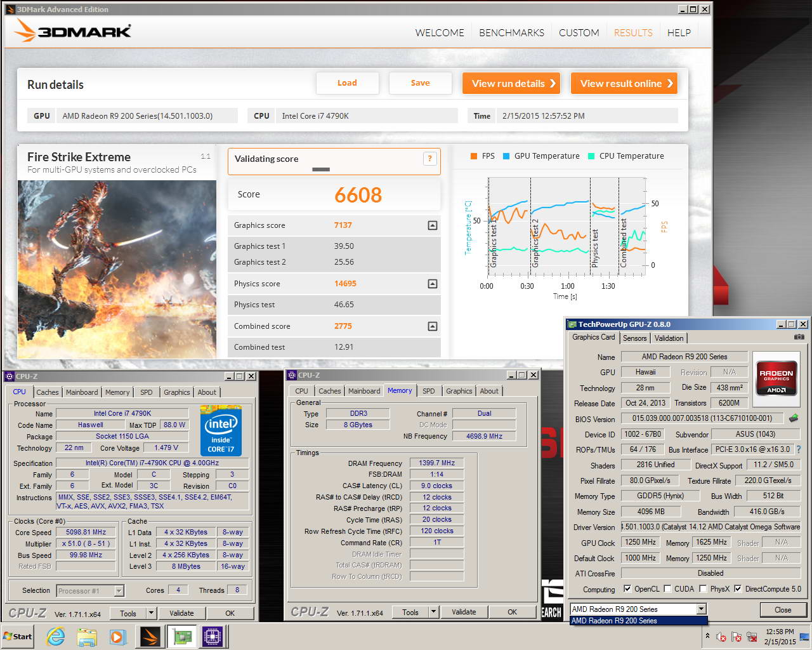Viewport: 812px width, 650px height.
Task: Click the Action Center flag tray icon
Action: click(x=737, y=637)
